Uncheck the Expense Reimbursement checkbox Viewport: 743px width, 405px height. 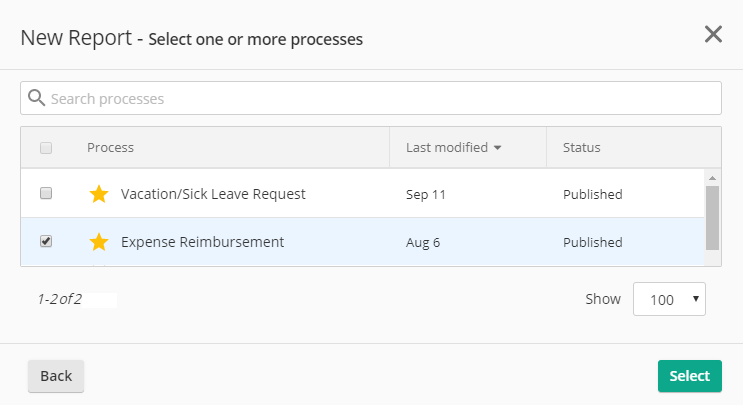point(46,241)
